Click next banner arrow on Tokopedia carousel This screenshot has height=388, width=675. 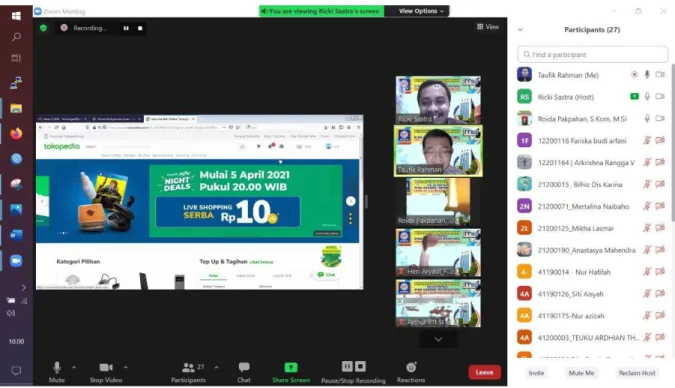click(x=351, y=201)
